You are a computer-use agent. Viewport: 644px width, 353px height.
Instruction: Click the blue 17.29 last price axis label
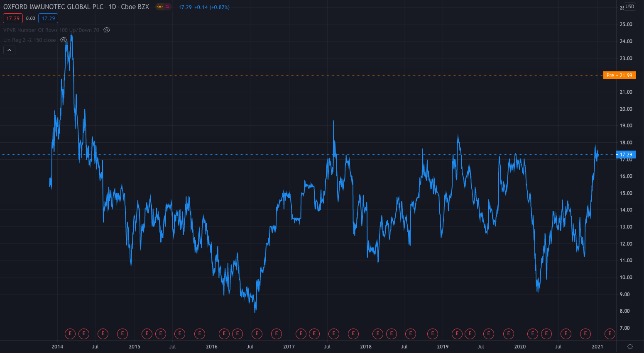pyautogui.click(x=626, y=155)
